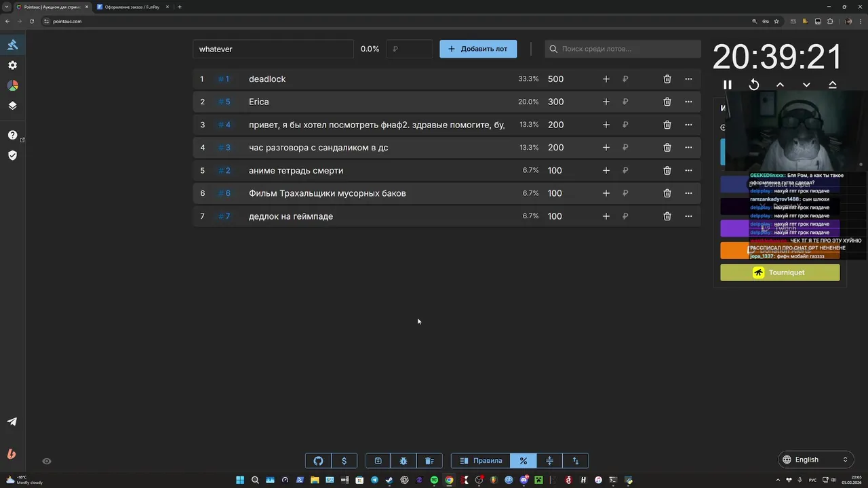Switch to the FunPay order browser tab
Image resolution: width=868 pixels, height=488 pixels.
[x=133, y=7]
